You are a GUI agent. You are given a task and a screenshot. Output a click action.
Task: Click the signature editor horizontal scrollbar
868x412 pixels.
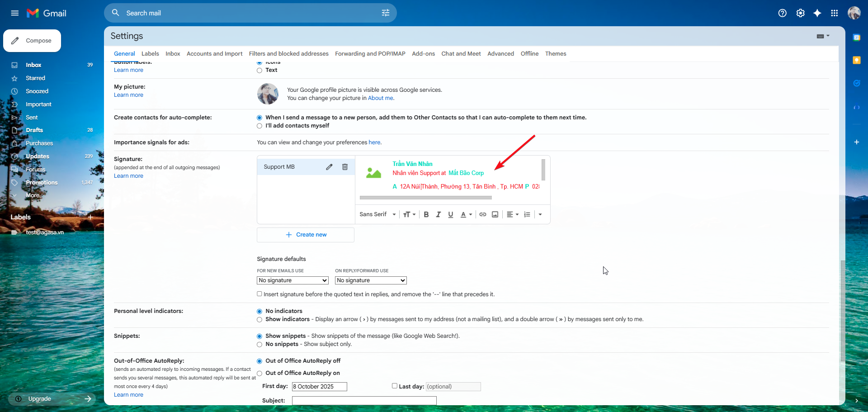425,198
